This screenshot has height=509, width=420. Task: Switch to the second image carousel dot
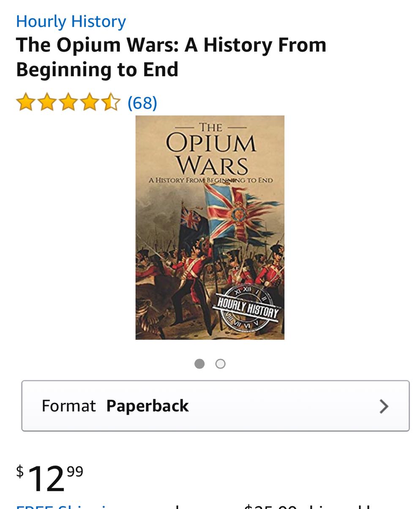coord(221,364)
